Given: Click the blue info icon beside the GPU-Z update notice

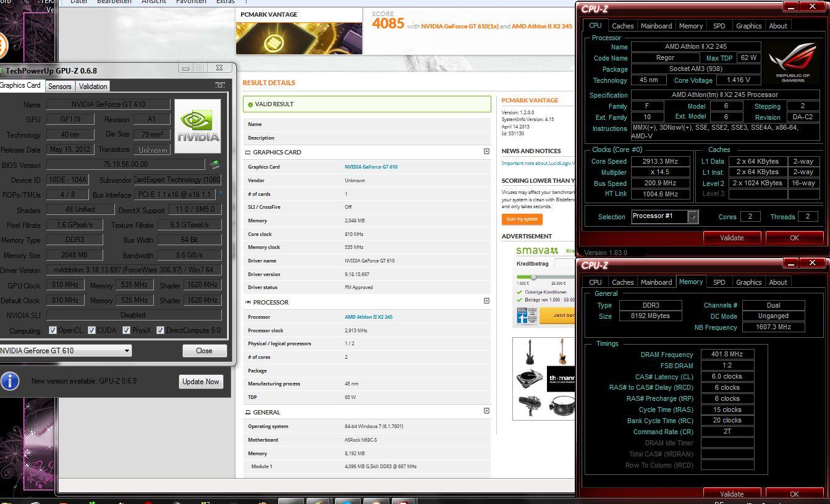Looking at the screenshot, I should point(10,380).
